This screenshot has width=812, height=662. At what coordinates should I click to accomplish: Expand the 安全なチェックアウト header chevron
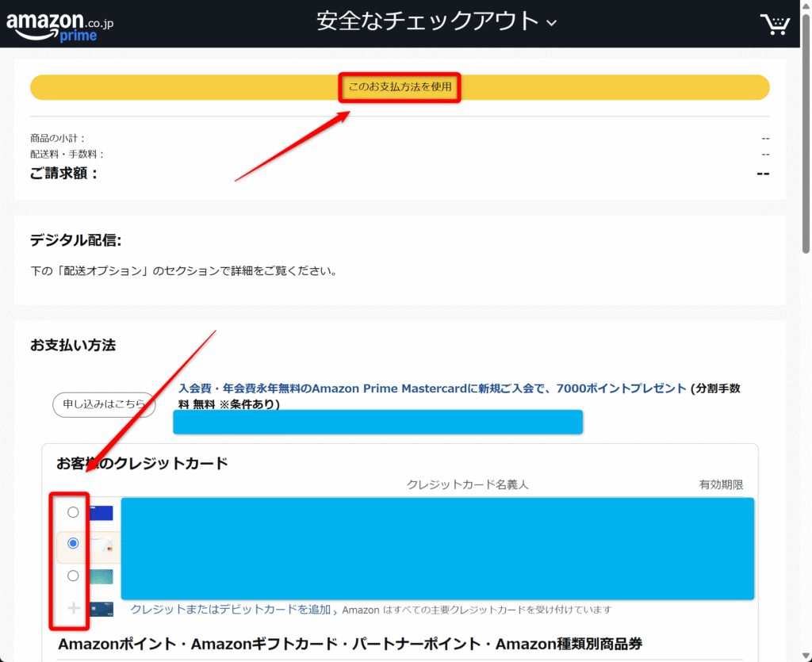click(552, 23)
